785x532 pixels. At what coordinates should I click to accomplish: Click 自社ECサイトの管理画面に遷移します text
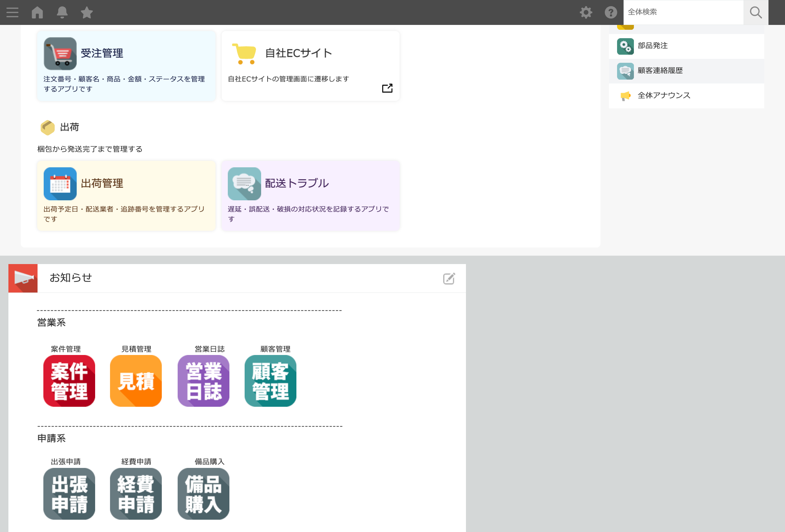[288, 79]
